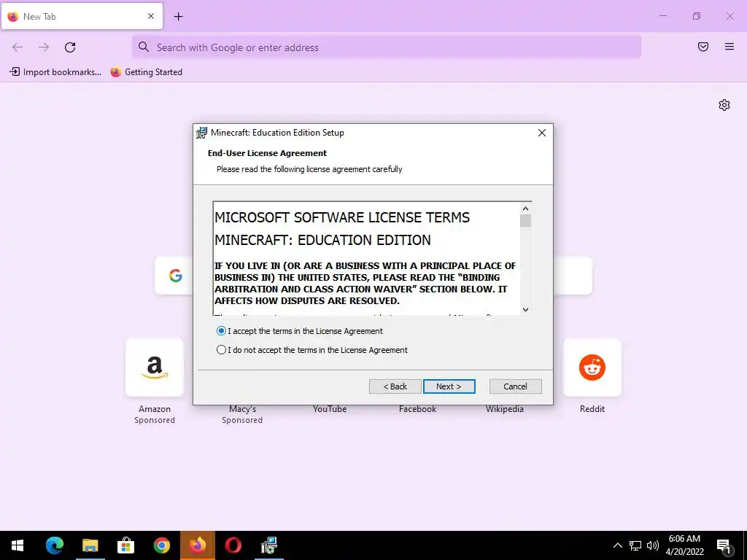Open the Save to Pocket icon
Viewport: 747px width, 560px height.
pyautogui.click(x=703, y=47)
